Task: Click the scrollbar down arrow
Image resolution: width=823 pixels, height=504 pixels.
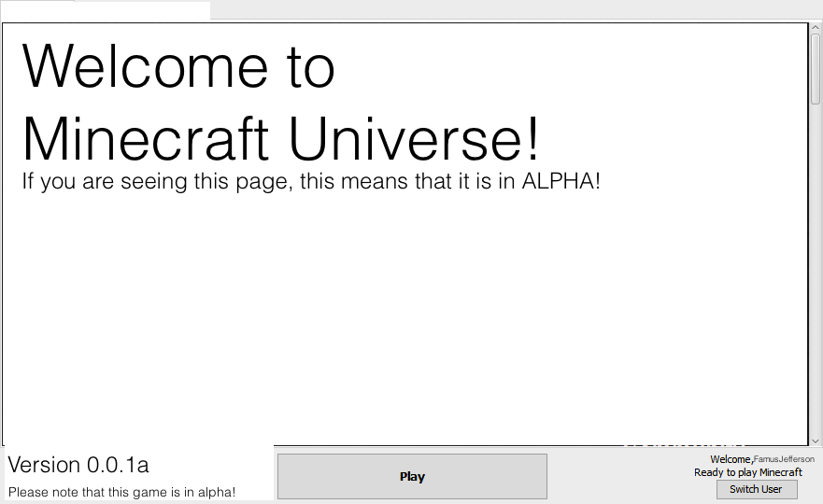Action: (815, 441)
